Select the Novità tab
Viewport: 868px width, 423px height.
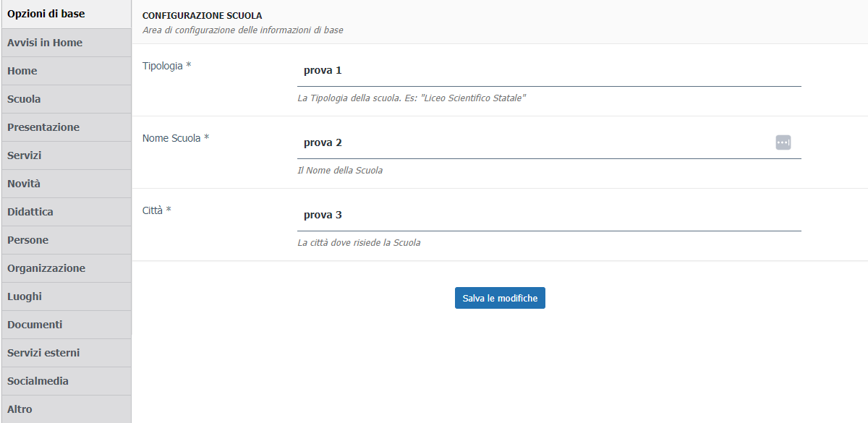click(x=66, y=184)
